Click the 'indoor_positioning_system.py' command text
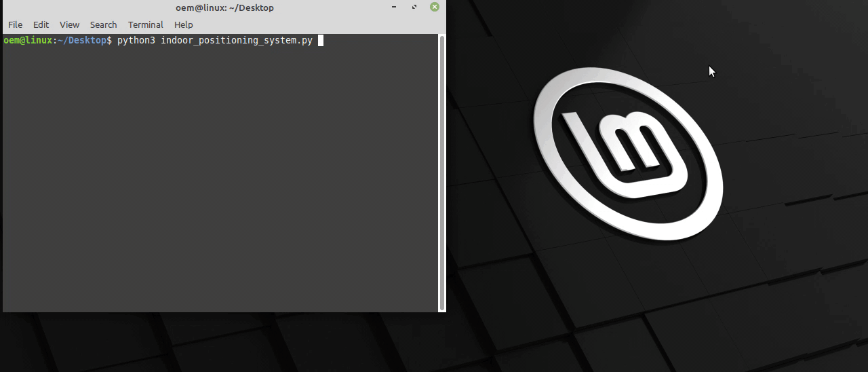The height and width of the screenshot is (372, 868). click(x=237, y=41)
